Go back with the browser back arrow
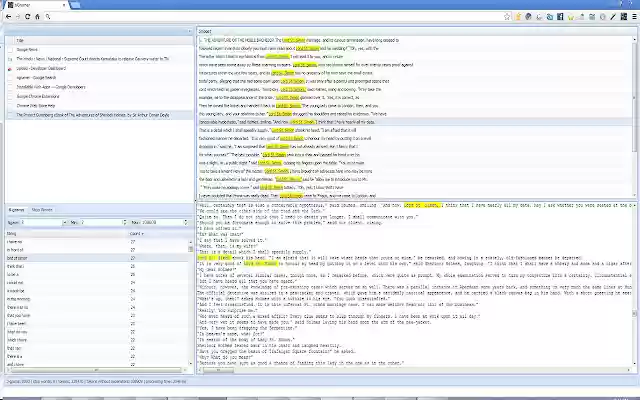640x400 pixels. click(x=8, y=17)
